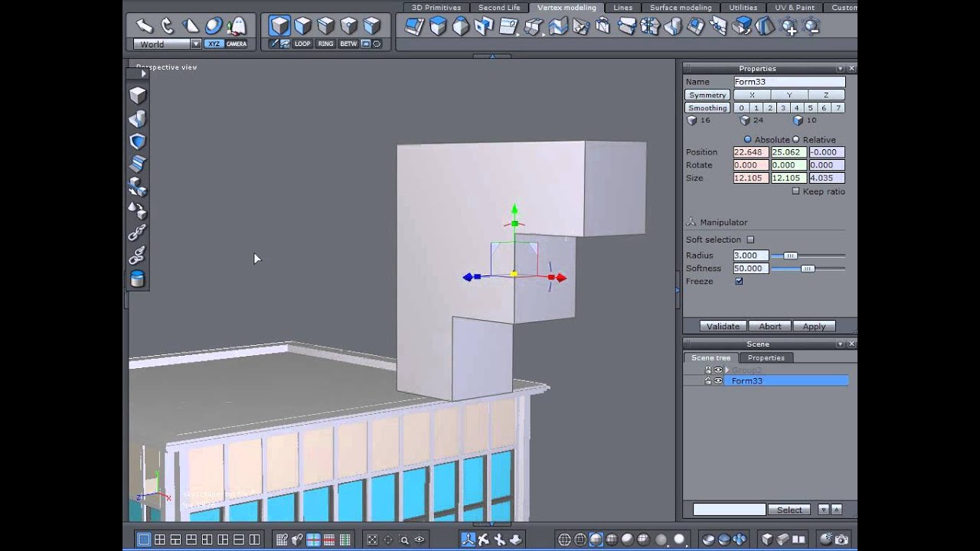Toggle visibility eye of Form33 in Scene tree

pos(718,380)
